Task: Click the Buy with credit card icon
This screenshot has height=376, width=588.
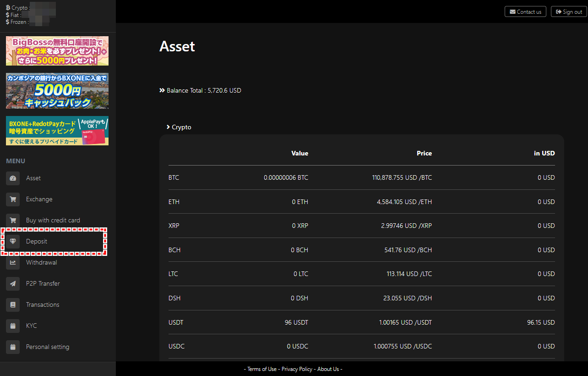Action: tap(13, 220)
